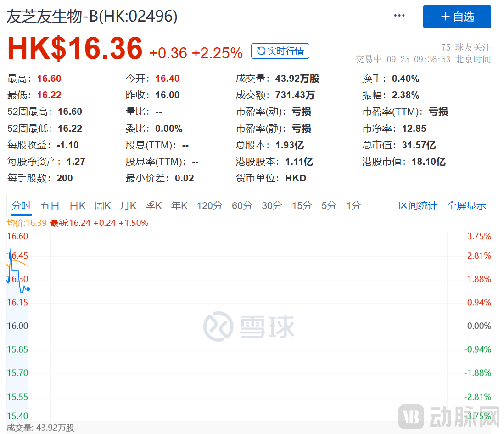
Task: Switch to the 60分 interval tab
Action: (242, 206)
